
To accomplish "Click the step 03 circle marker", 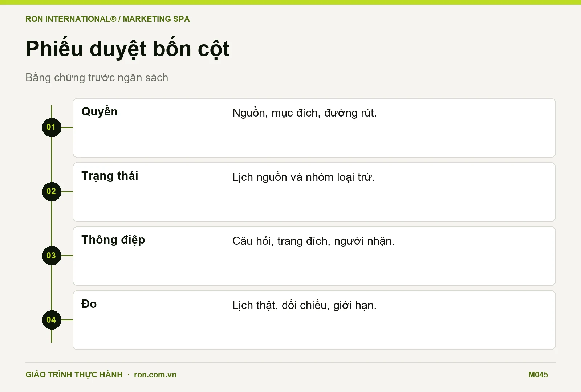I will point(52,256).
